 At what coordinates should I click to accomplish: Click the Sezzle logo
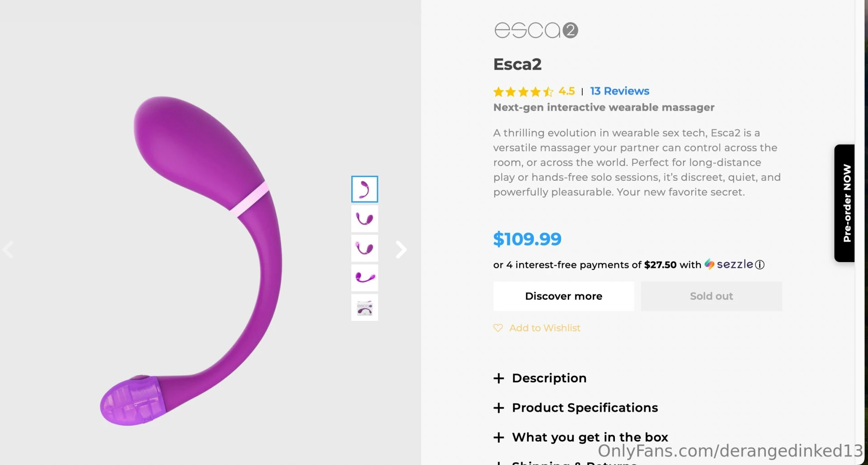coord(729,264)
